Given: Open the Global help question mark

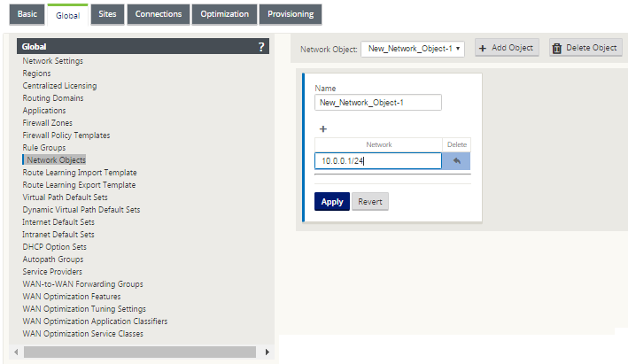Looking at the screenshot, I should tap(261, 47).
